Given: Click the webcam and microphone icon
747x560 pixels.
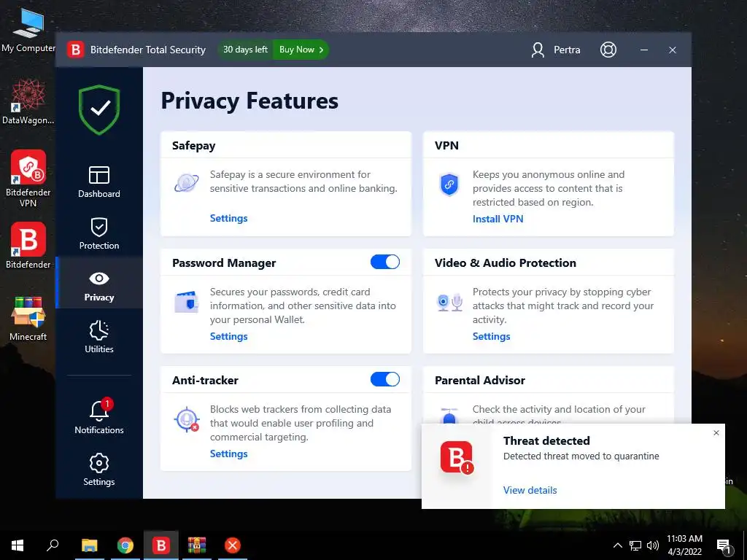Looking at the screenshot, I should [x=449, y=302].
